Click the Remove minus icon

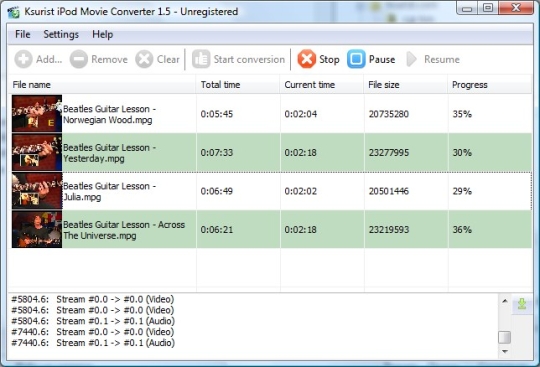click(x=79, y=59)
